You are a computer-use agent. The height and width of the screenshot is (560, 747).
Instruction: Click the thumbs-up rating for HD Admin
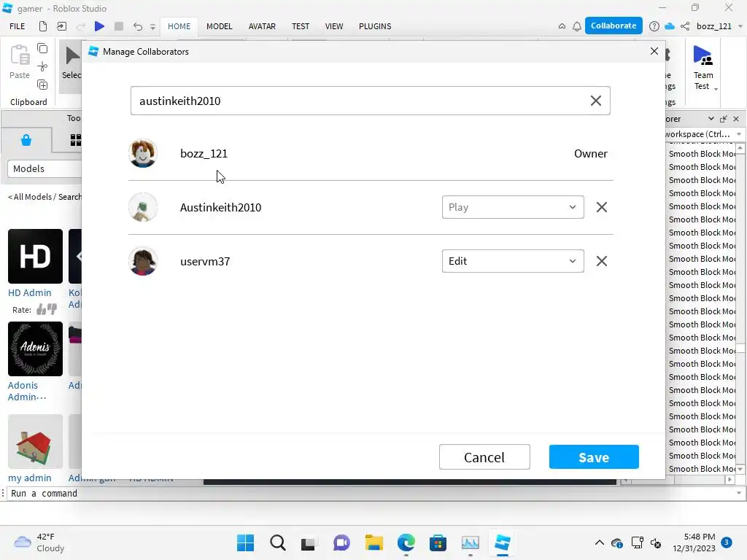pos(41,310)
